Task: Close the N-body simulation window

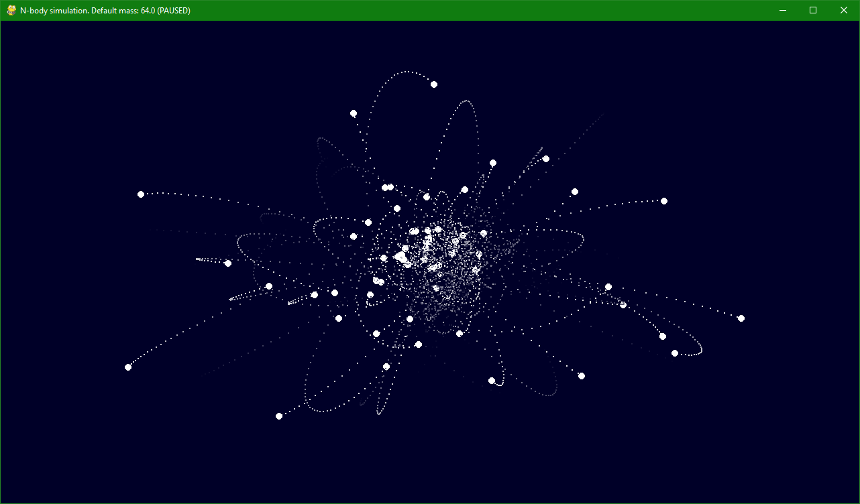Action: [x=844, y=10]
